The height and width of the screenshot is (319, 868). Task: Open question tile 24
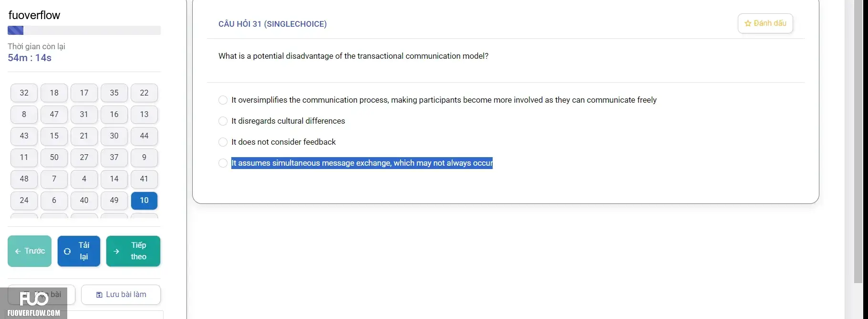pyautogui.click(x=24, y=200)
